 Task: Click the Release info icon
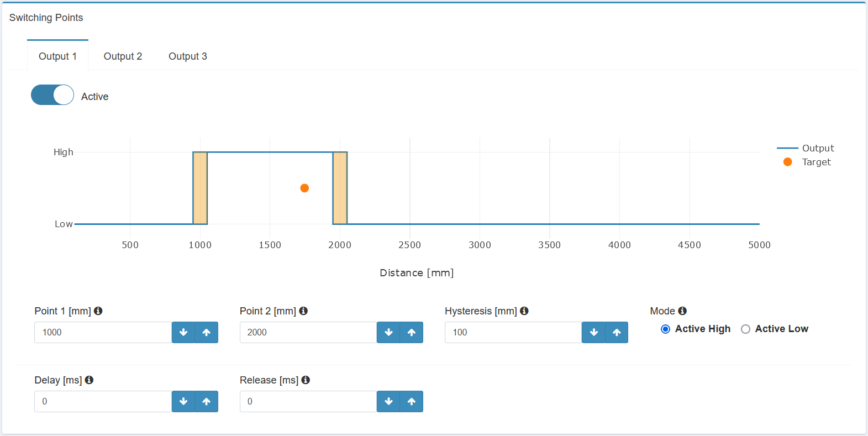[306, 380]
